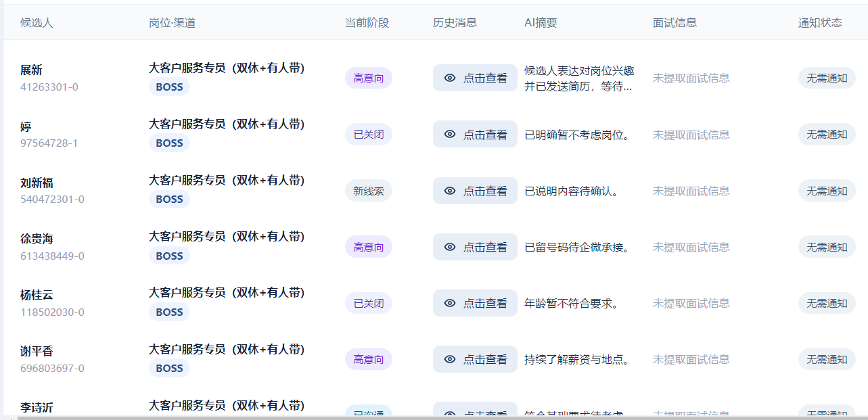Click 无需通知 status for 徐贵海
868x420 pixels.
click(x=827, y=247)
